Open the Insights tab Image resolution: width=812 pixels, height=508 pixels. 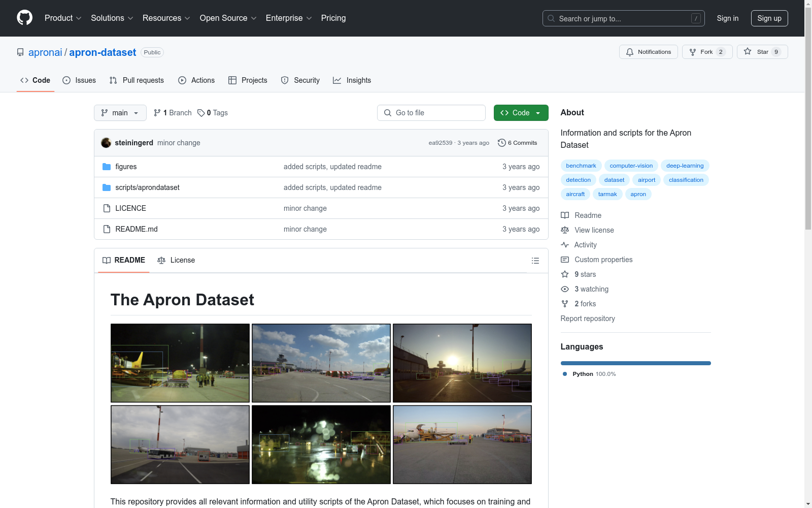[352, 80]
